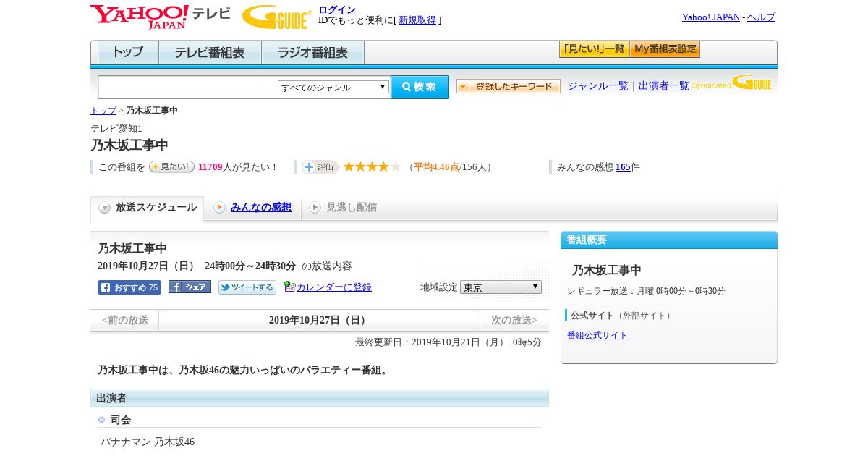This screenshot has width=868, height=456.
Task: Open the 165 reviews count link
Action: (x=623, y=167)
